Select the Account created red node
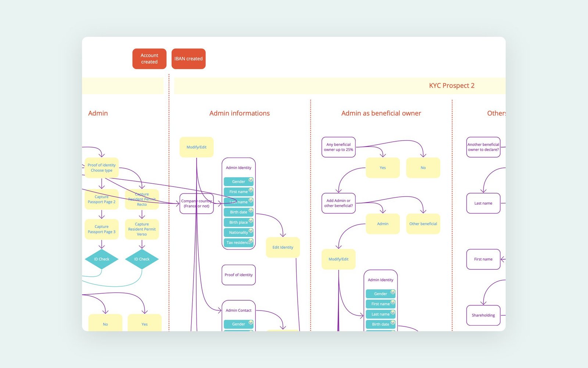Screen dimensions: 588x368 149,59
